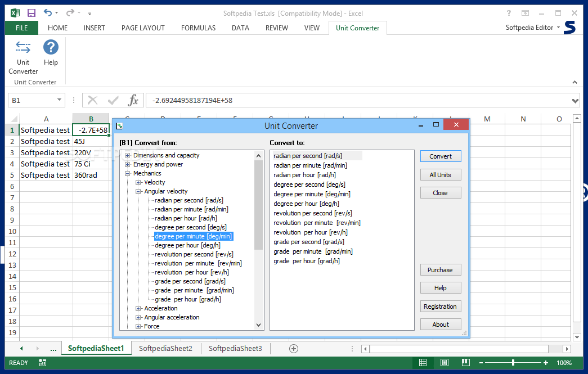588x374 pixels.
Task: Switch to Page Layout view icon
Action: pyautogui.click(x=445, y=362)
